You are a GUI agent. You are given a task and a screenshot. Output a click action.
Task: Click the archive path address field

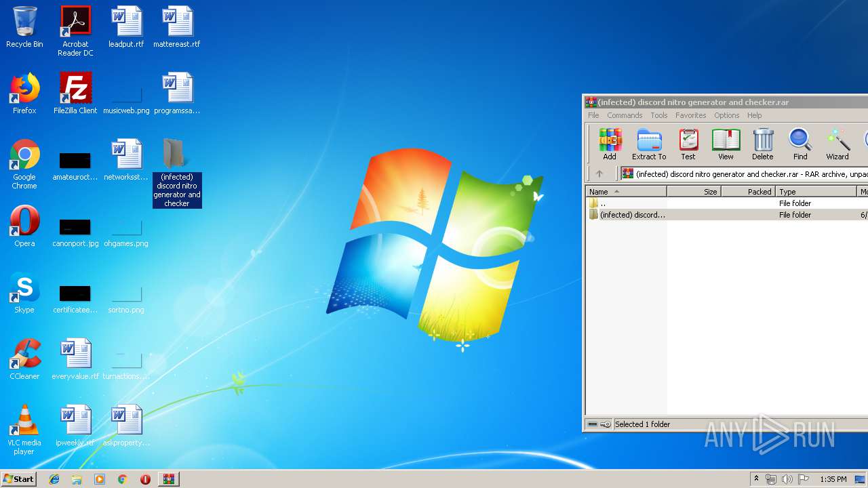(x=744, y=174)
